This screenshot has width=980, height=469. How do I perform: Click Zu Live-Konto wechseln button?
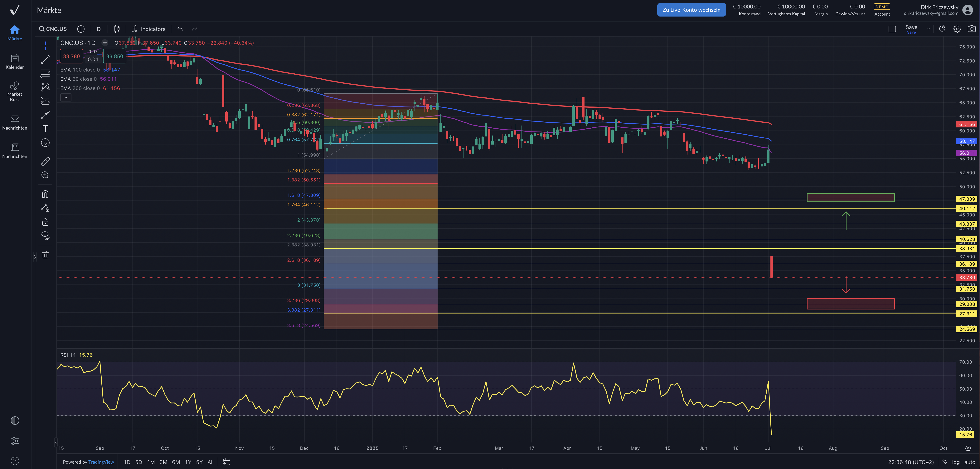tap(691, 10)
